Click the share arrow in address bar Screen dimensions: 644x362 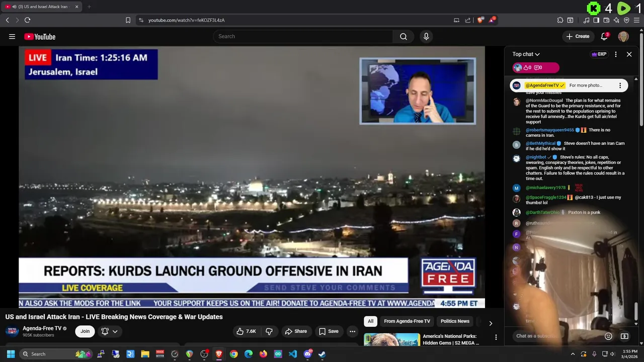coord(468,20)
